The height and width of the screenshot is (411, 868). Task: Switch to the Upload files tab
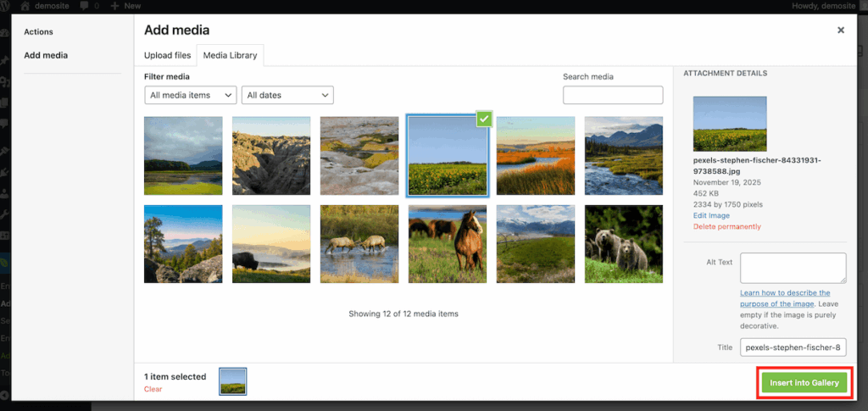[x=167, y=55]
